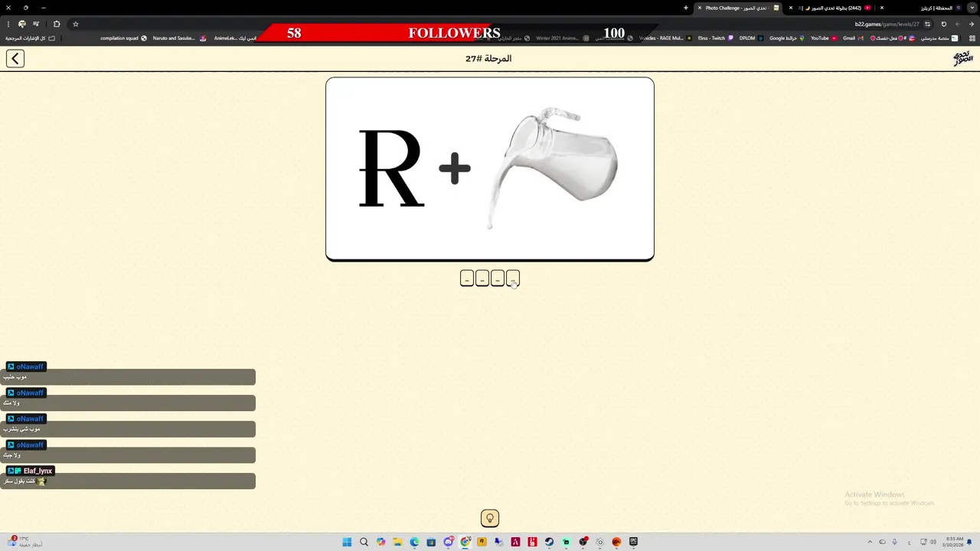
Task: Reload the page
Action: 943,24
